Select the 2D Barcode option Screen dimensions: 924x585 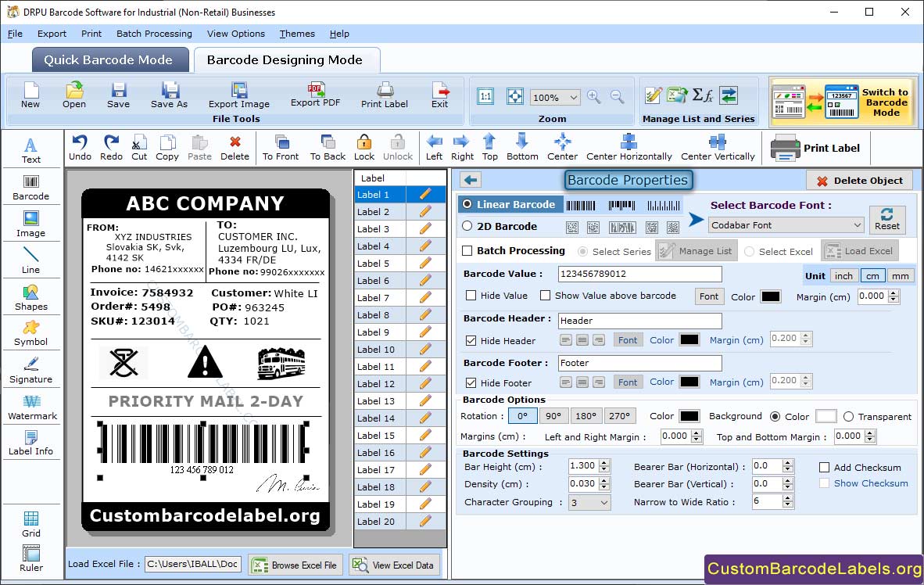click(x=467, y=226)
